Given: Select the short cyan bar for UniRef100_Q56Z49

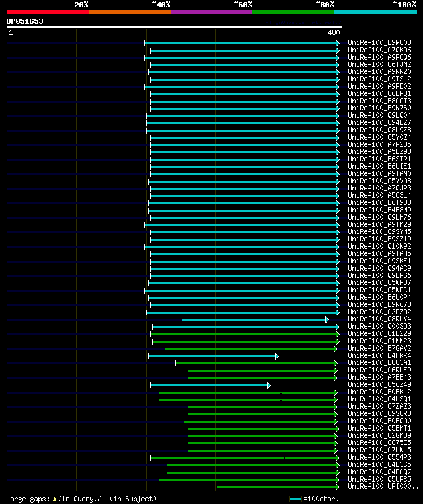Looking at the screenshot, I should tap(210, 385).
